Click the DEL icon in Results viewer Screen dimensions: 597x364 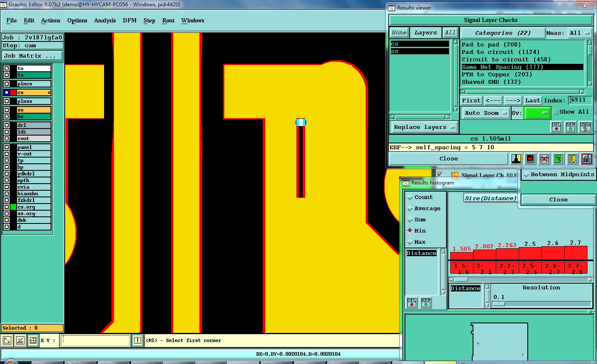click(556, 127)
